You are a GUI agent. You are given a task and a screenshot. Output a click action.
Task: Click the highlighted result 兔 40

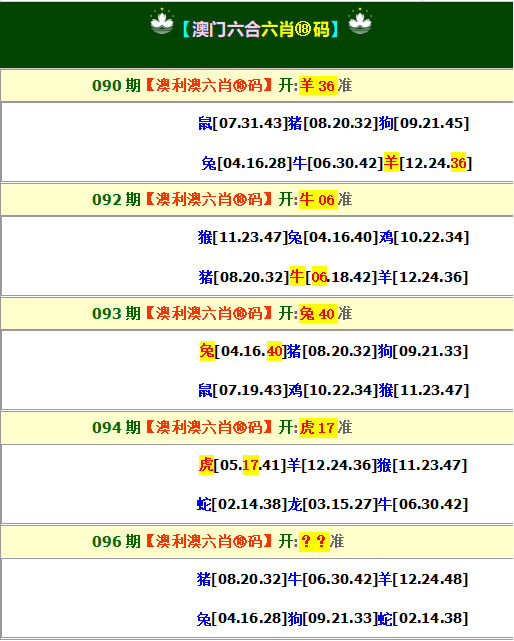[318, 314]
